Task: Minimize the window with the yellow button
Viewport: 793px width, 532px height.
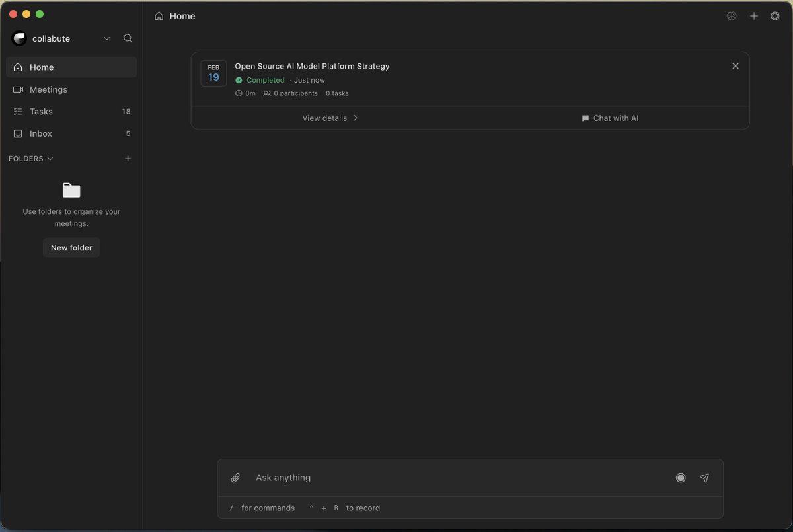Action: pyautogui.click(x=26, y=14)
